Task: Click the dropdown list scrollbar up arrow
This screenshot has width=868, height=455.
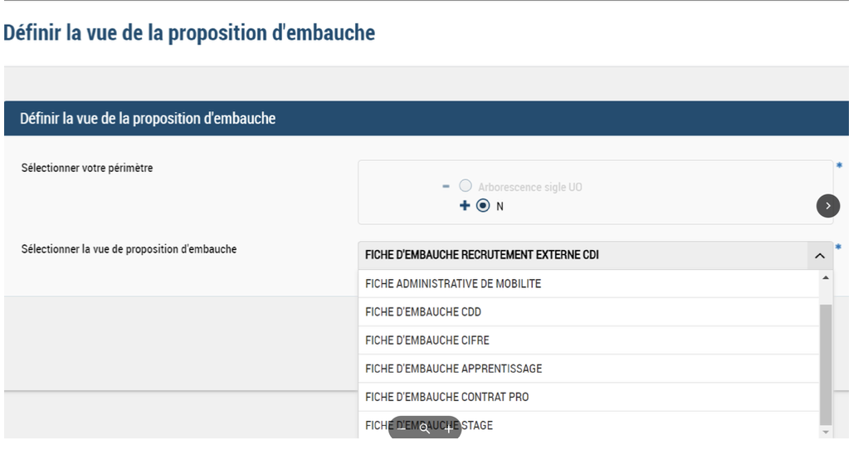Action: coord(825,277)
